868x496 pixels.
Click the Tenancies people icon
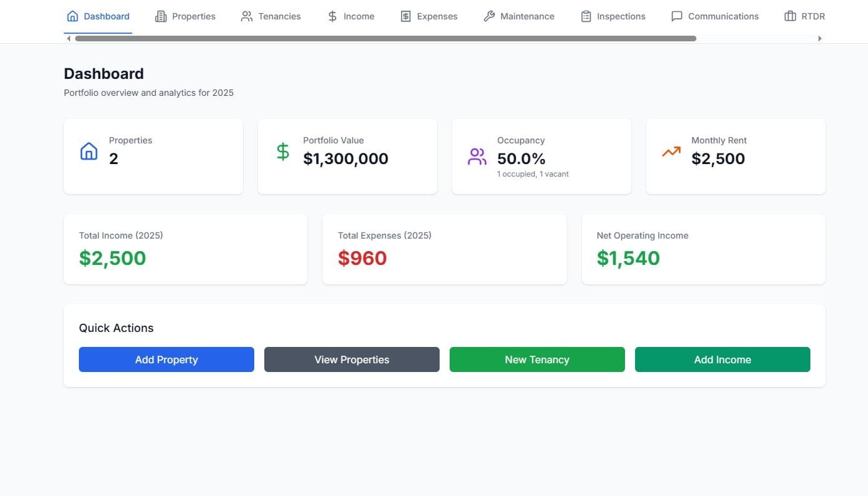coord(246,16)
